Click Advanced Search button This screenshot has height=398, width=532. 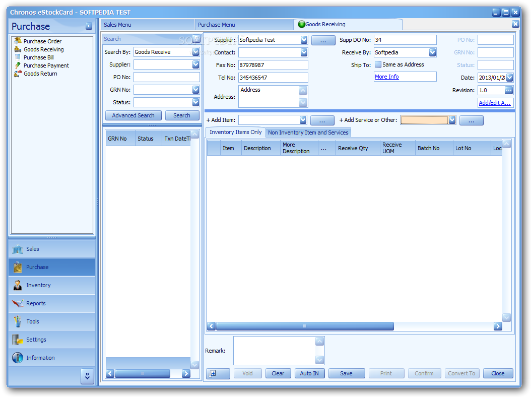coord(134,115)
